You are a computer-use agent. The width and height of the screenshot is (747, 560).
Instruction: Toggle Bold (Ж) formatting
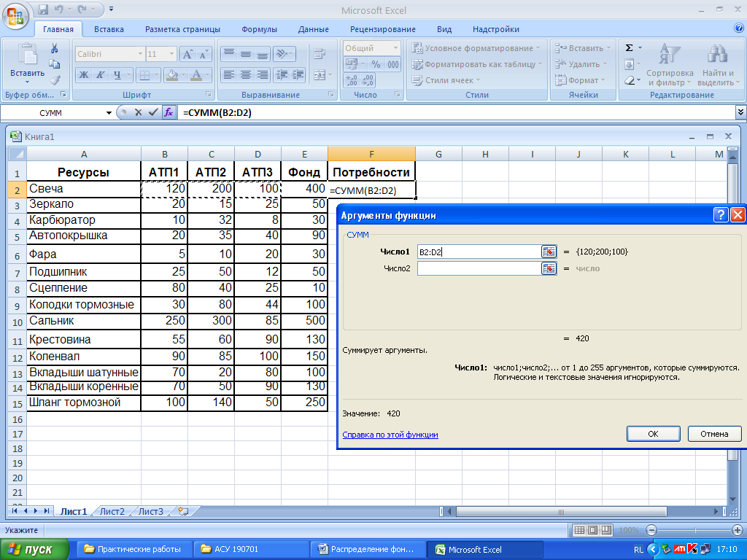click(x=84, y=75)
